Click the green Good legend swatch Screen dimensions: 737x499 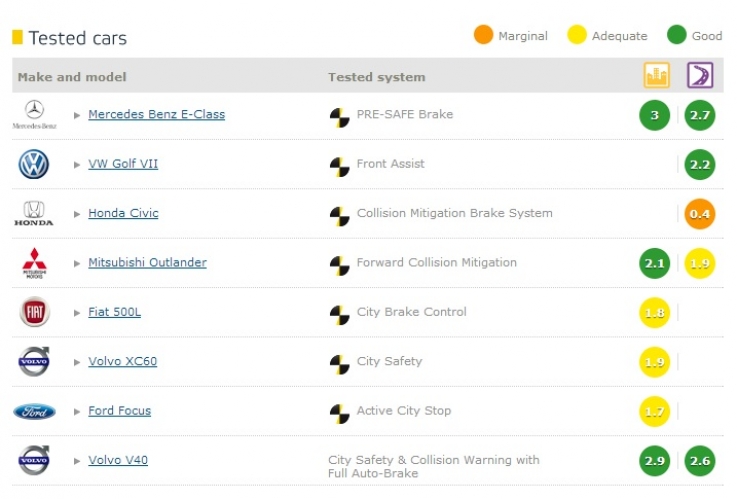tap(677, 35)
